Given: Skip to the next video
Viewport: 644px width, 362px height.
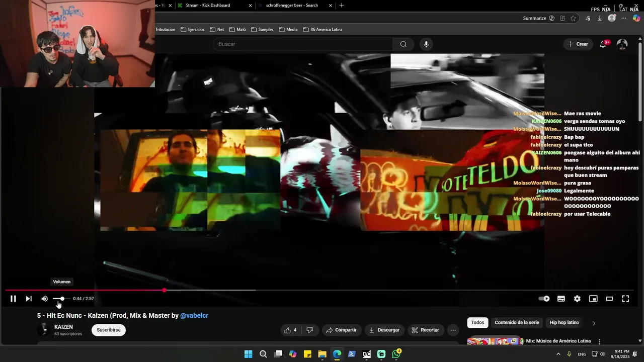Looking at the screenshot, I should (x=29, y=299).
